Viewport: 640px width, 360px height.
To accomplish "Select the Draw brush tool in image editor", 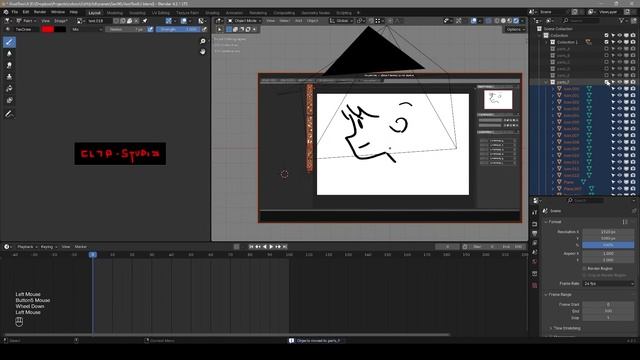I will pyautogui.click(x=9, y=42).
